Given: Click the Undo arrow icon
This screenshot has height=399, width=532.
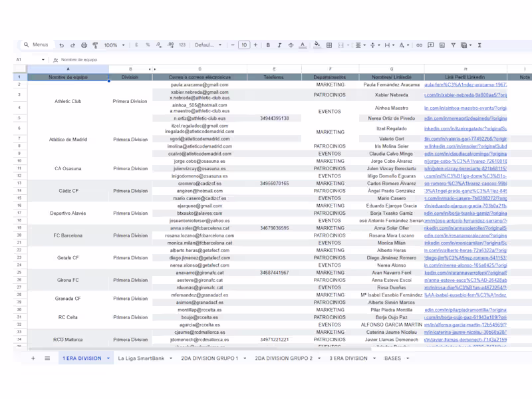Looking at the screenshot, I should (x=61, y=45).
